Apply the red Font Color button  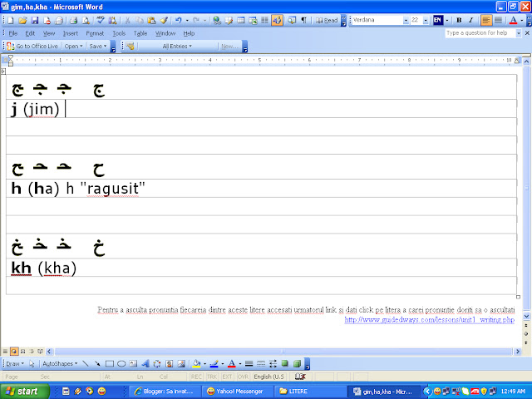click(514, 20)
